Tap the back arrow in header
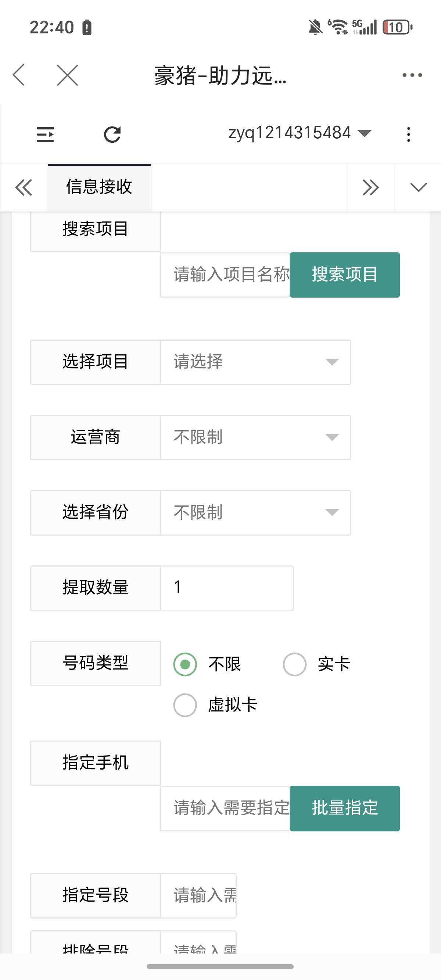441x980 pixels. [19, 75]
